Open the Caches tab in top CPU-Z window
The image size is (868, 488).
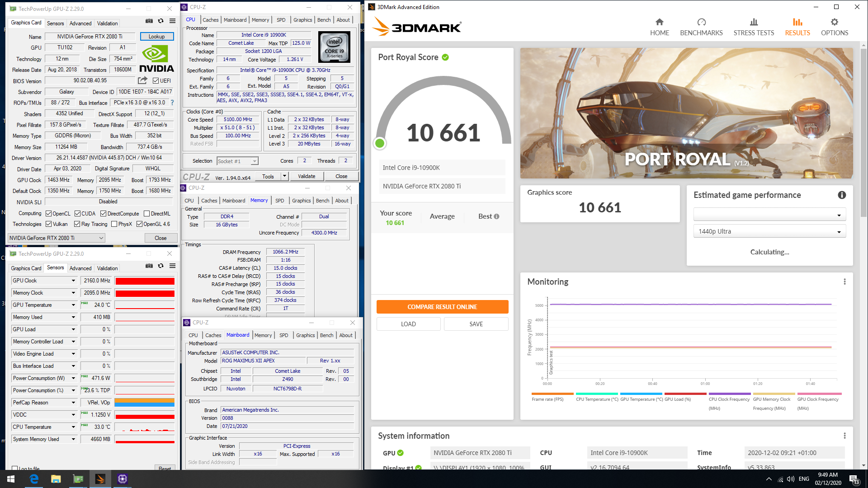[210, 20]
